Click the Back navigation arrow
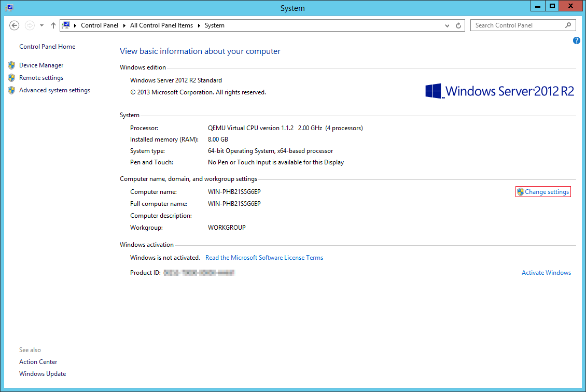This screenshot has height=392, width=586. [x=14, y=25]
